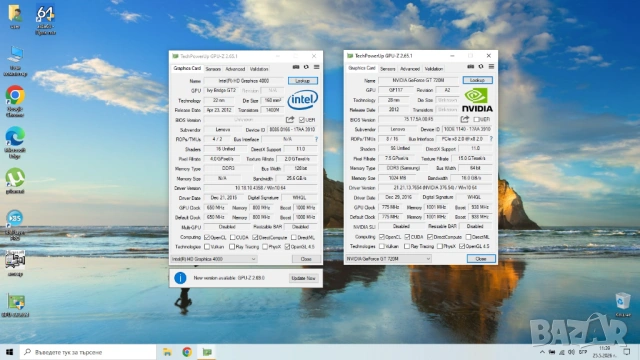This screenshot has height=360, width=640.
Task: Open This PC desktop icon
Action: 15,61
